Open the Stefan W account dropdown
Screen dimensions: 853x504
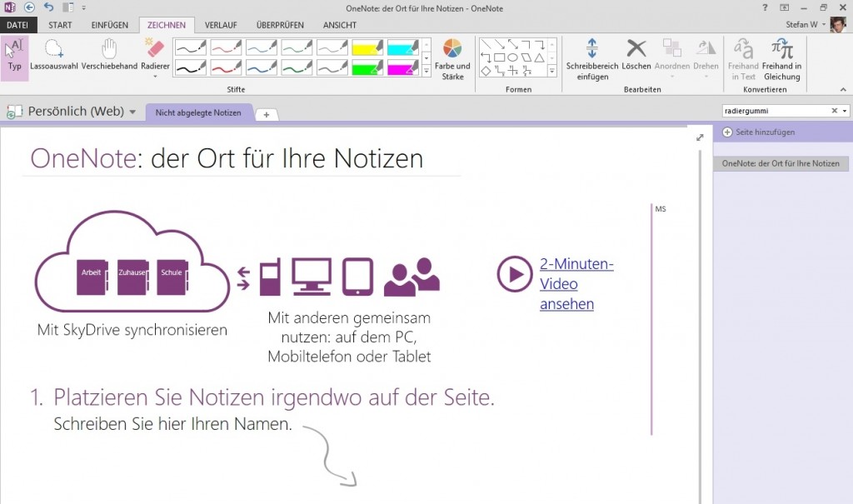coord(824,24)
